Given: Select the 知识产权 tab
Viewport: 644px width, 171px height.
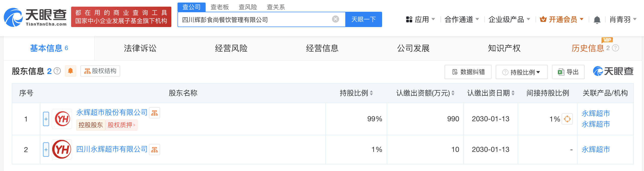Looking at the screenshot, I should (x=504, y=48).
